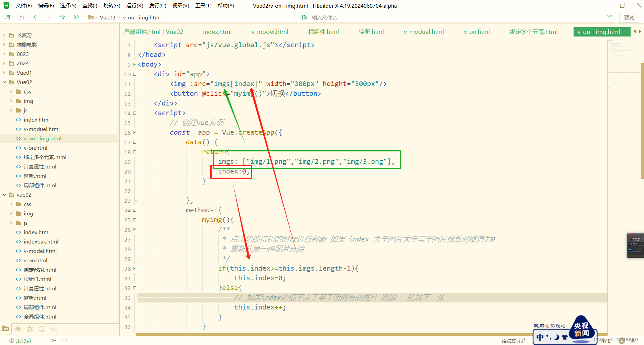
Task: Open the 文件(F) menu
Action: (23, 6)
